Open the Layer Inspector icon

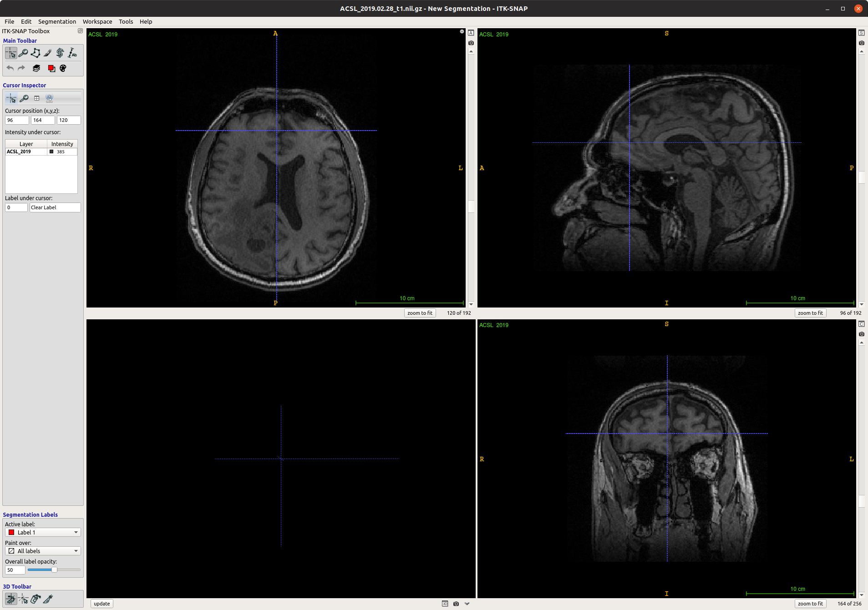click(36, 68)
